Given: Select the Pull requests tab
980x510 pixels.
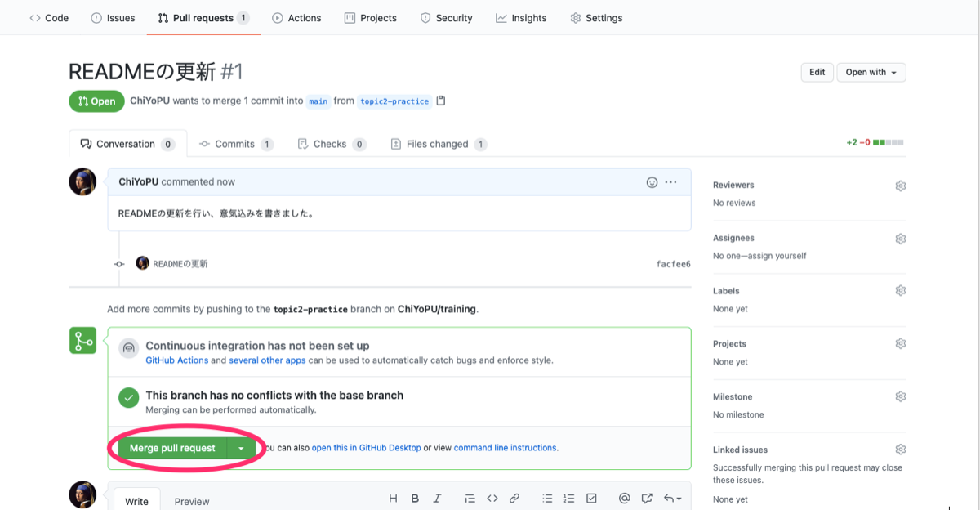Looking at the screenshot, I should [203, 18].
